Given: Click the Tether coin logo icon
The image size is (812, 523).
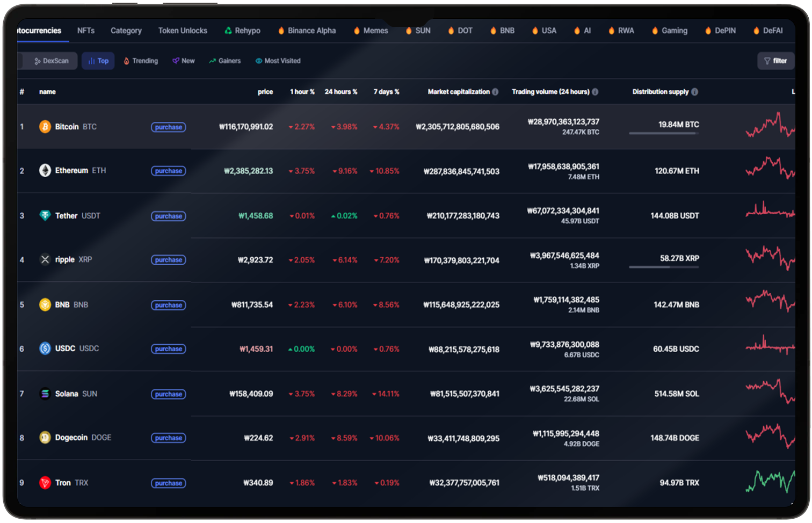Looking at the screenshot, I should (x=45, y=215).
